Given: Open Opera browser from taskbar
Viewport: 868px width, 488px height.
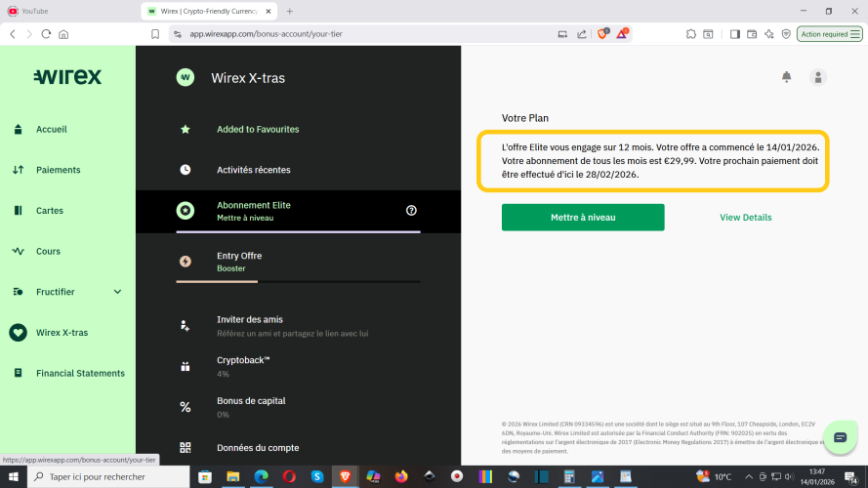Looking at the screenshot, I should (x=289, y=477).
